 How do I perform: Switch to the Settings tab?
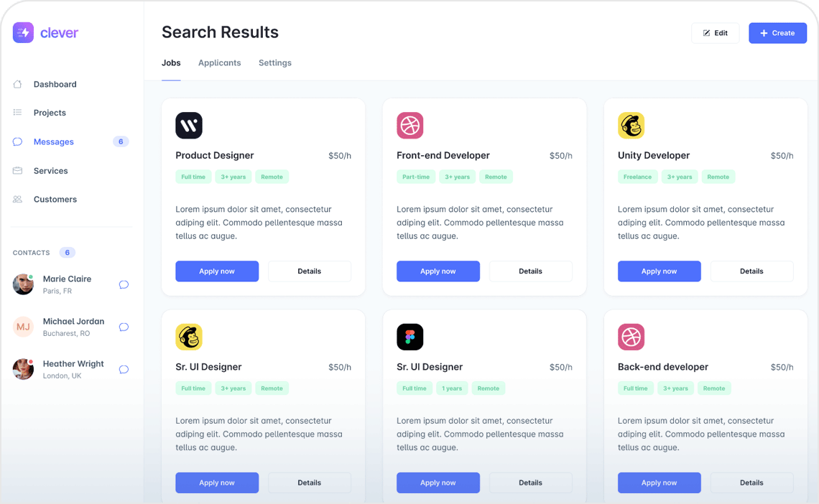pyautogui.click(x=275, y=63)
